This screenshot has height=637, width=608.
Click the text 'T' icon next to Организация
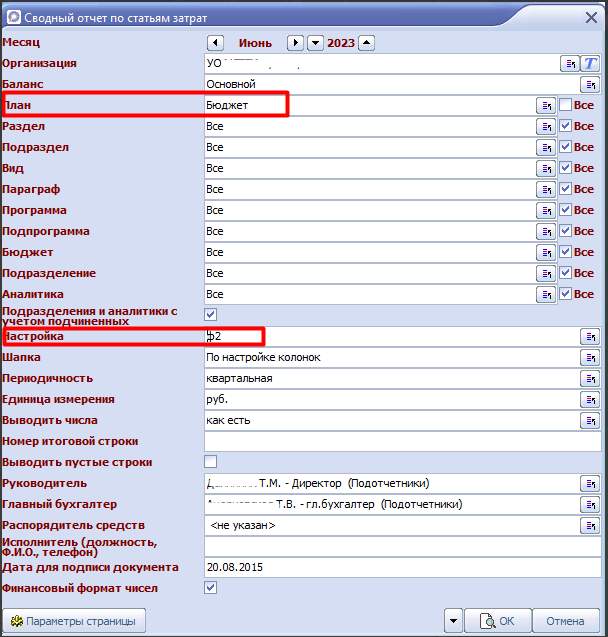pos(590,63)
